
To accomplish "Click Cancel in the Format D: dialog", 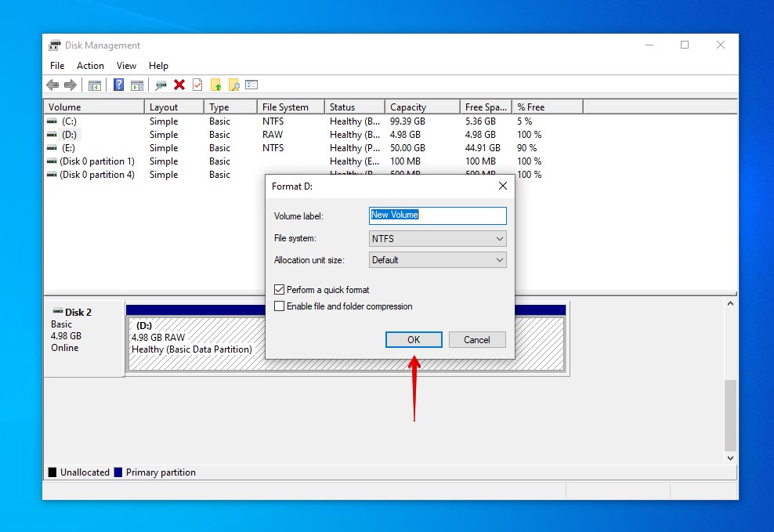I will point(477,339).
